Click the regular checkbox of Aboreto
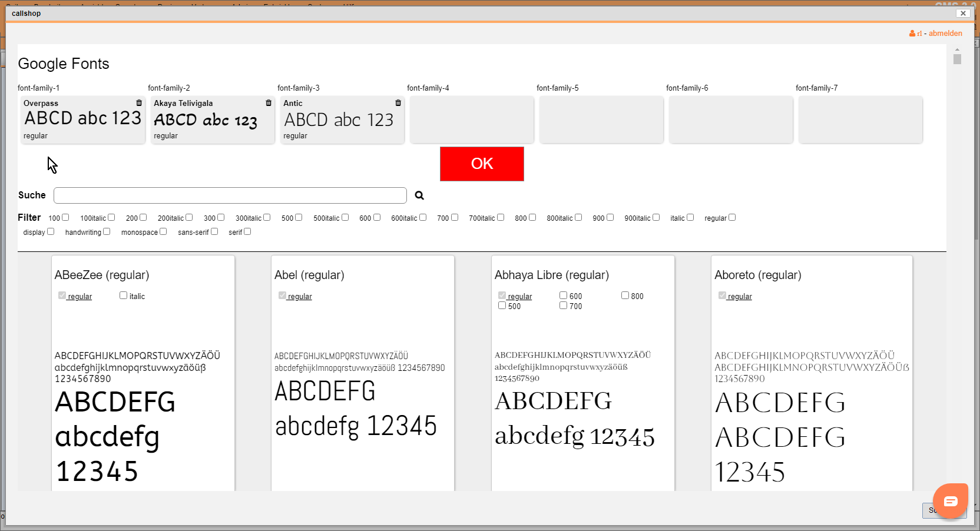980x531 pixels. click(722, 296)
